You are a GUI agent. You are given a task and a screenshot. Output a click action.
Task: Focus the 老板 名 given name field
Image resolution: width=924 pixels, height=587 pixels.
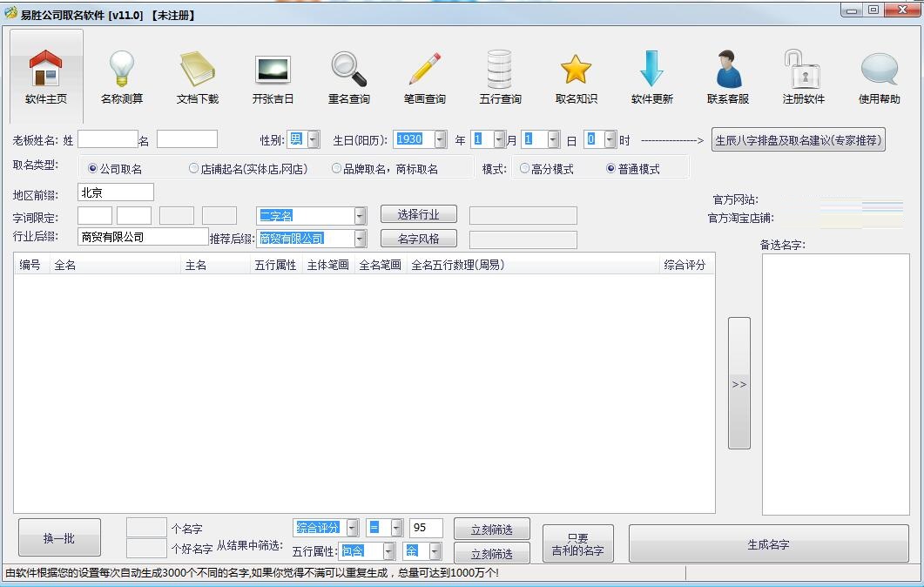tap(187, 139)
